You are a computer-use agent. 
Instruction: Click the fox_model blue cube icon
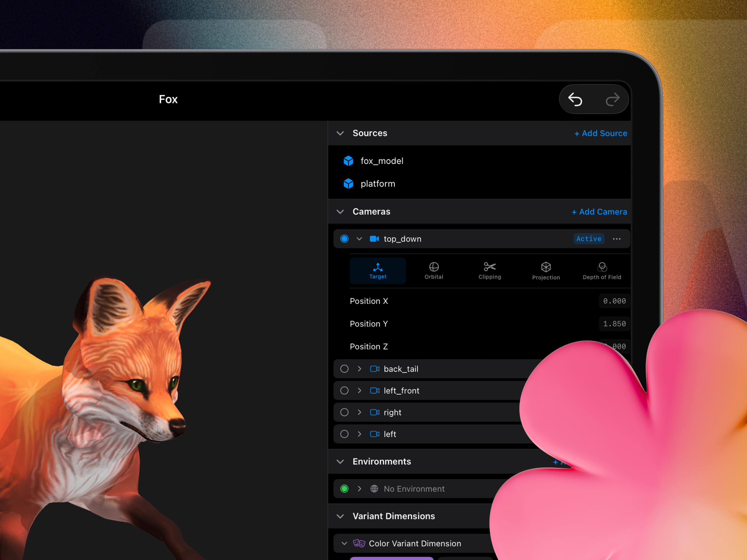click(x=348, y=161)
